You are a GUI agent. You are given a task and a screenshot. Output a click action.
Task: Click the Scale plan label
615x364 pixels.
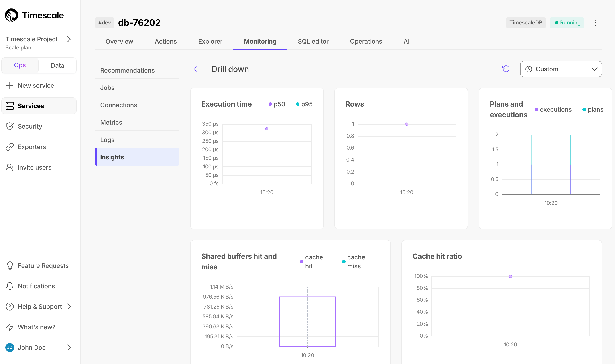coord(18,48)
